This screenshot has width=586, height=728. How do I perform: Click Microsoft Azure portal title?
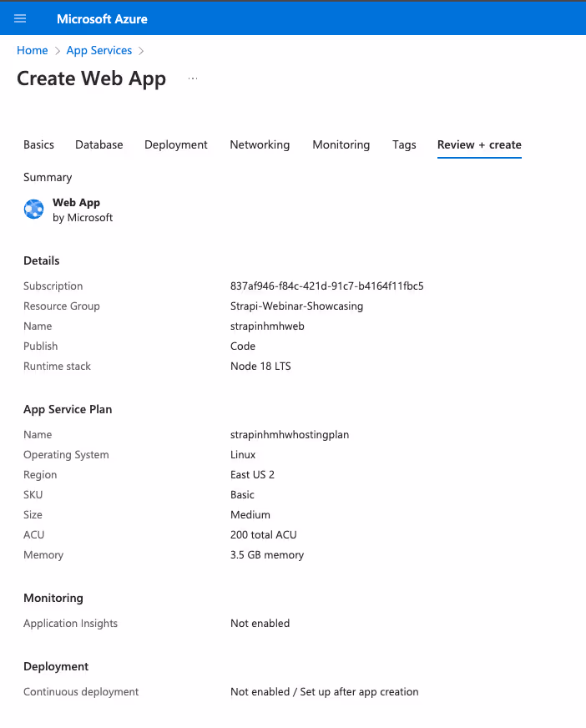point(102,19)
